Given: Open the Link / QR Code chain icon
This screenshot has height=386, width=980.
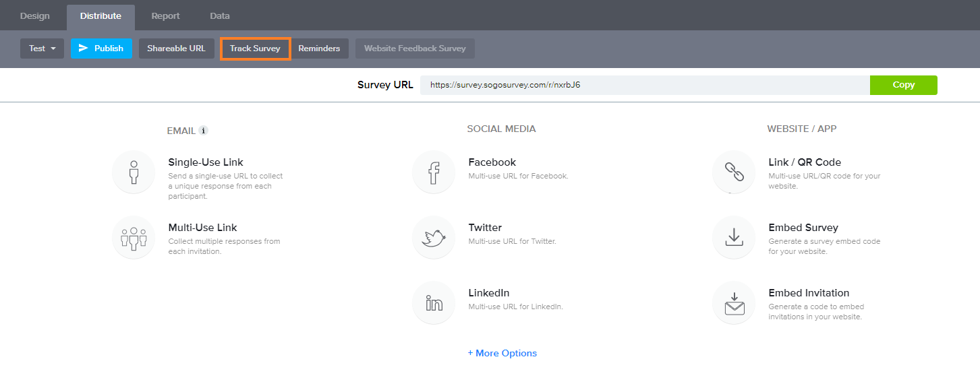Looking at the screenshot, I should (734, 172).
